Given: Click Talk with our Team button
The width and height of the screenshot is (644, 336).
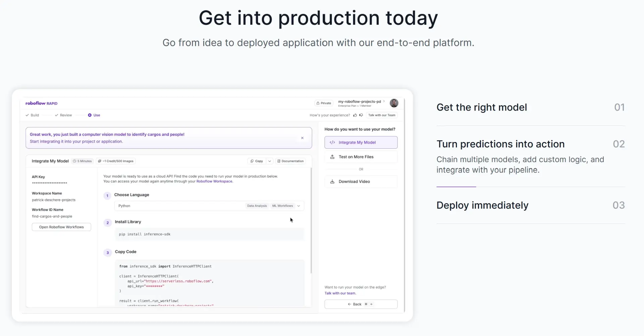Looking at the screenshot, I should pos(382,115).
